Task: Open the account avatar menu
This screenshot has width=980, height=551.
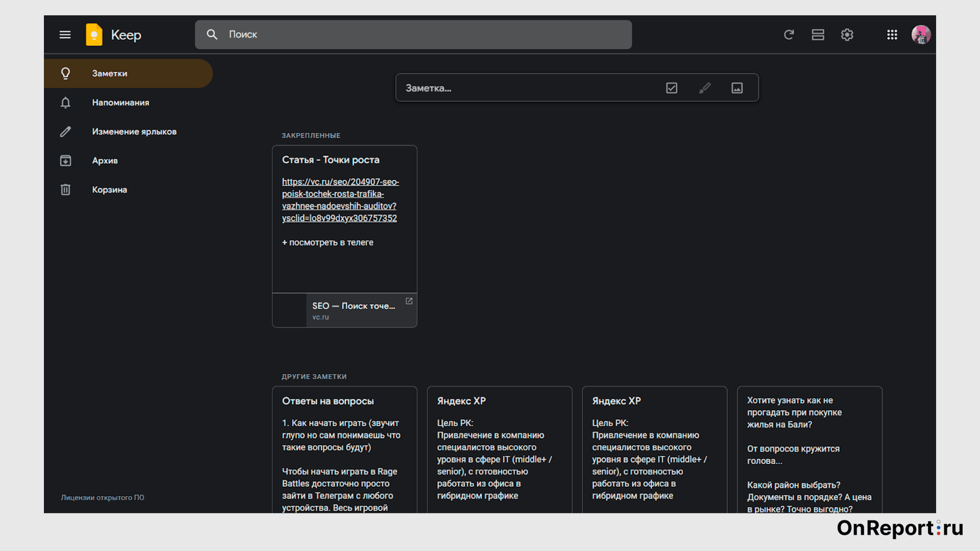Action: coord(921,35)
